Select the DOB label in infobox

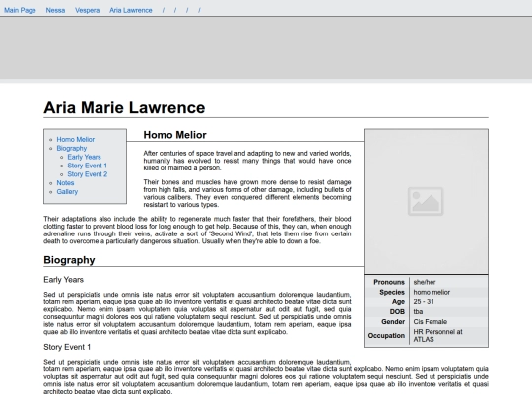tap(397, 311)
